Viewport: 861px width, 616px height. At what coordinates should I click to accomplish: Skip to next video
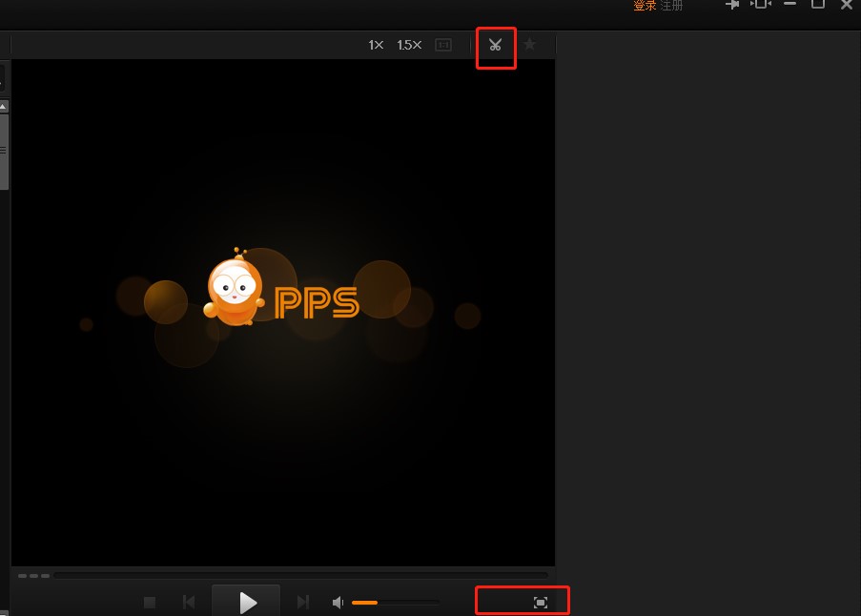(303, 603)
